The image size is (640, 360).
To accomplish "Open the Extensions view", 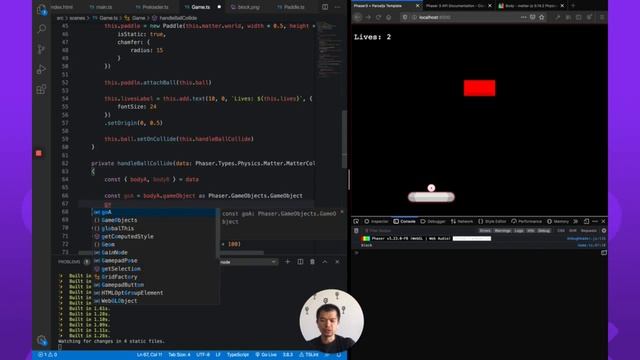I will point(42,89).
